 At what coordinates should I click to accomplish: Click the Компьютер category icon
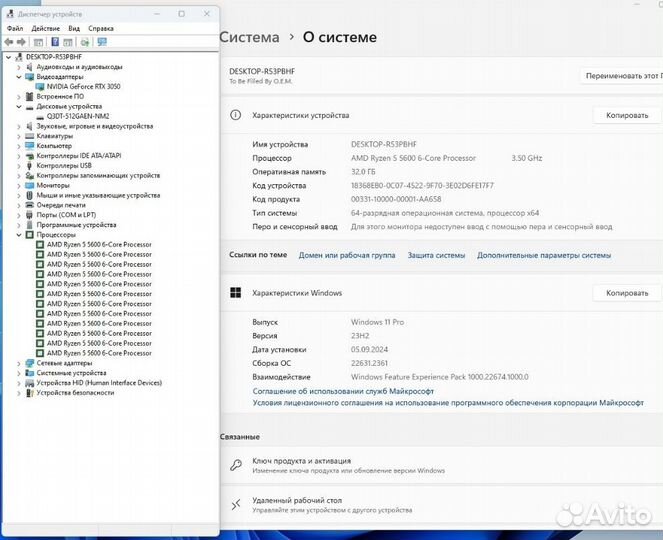[x=30, y=146]
